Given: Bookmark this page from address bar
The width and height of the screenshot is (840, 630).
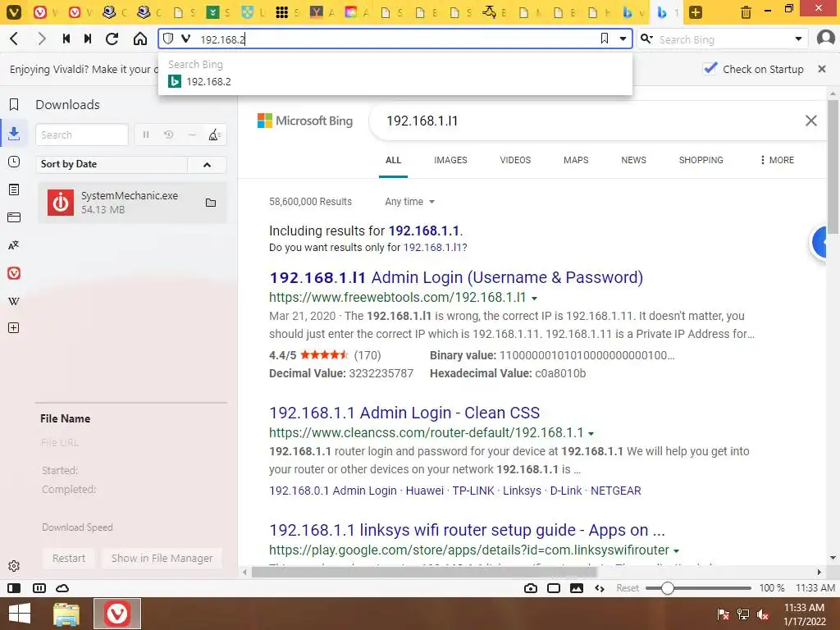Looking at the screenshot, I should [605, 39].
